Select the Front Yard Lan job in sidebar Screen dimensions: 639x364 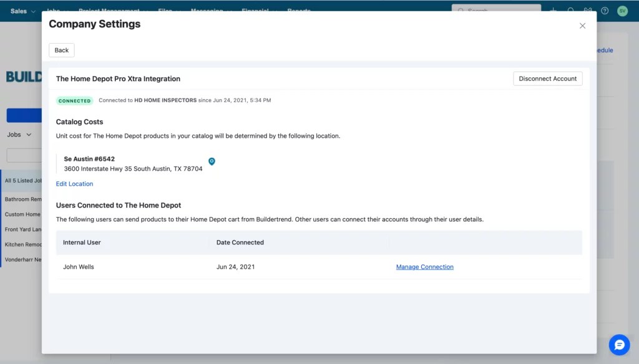click(x=23, y=229)
